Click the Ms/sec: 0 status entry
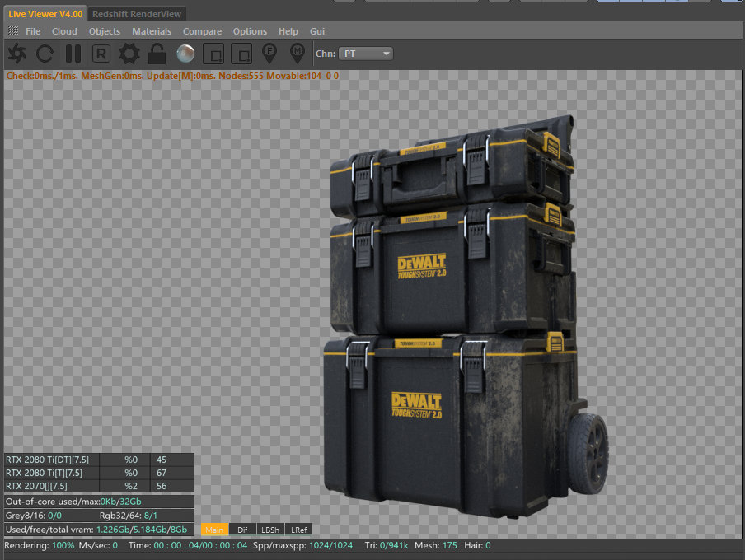The height and width of the screenshot is (560, 745). pos(98,545)
